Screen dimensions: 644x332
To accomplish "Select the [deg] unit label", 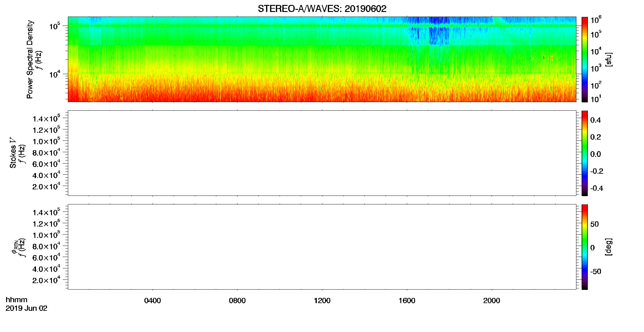I will point(609,247).
